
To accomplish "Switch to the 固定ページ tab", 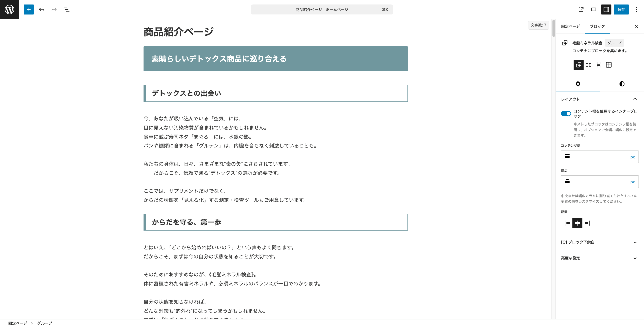I will point(570,26).
